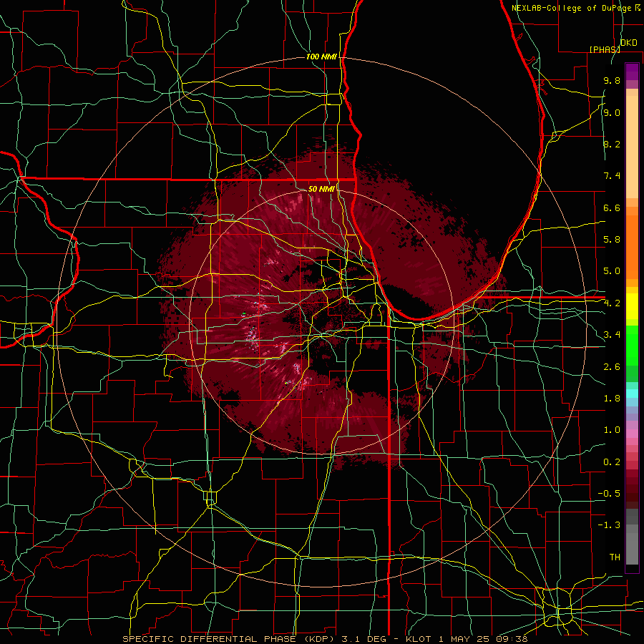Click the 2.6 value on the scale

pyautogui.click(x=612, y=367)
